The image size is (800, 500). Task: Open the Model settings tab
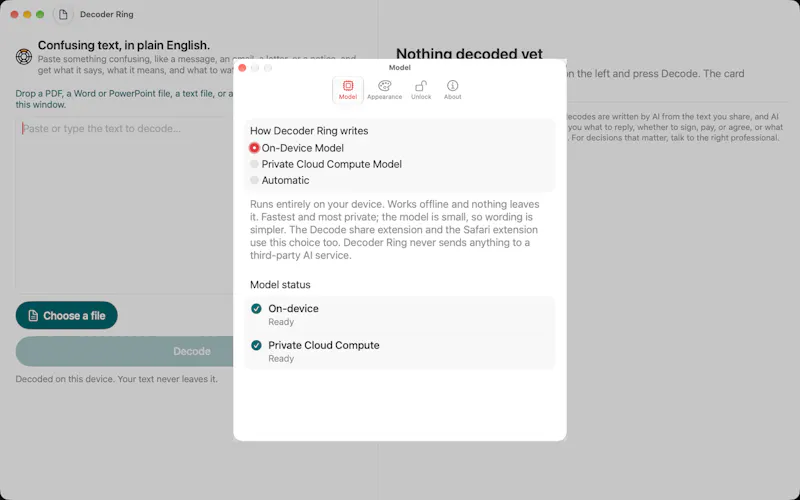pos(348,90)
